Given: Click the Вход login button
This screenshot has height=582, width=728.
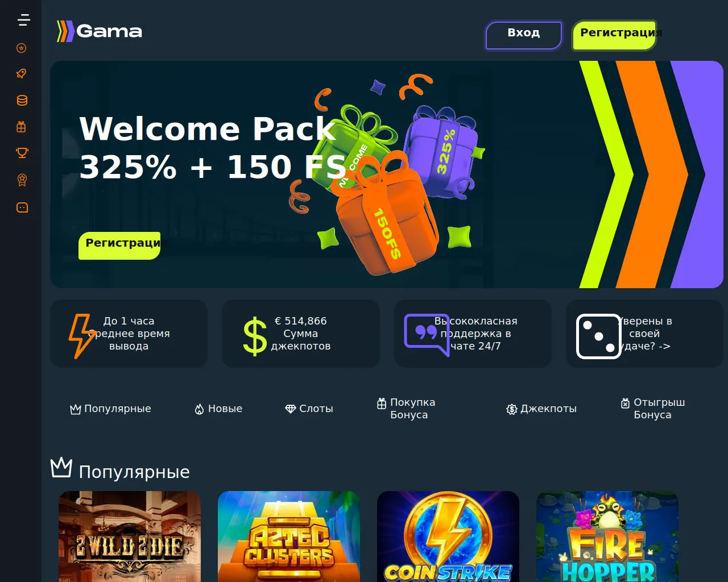Looking at the screenshot, I should point(524,35).
